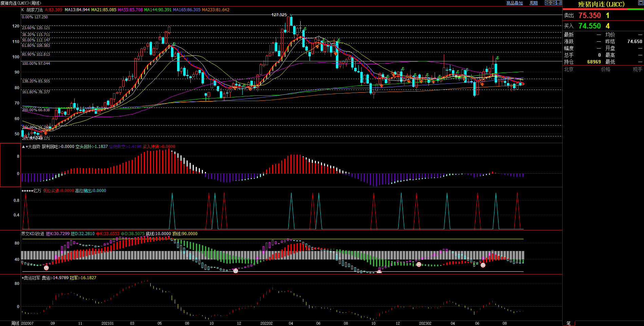Maximize the LHCC quote panel via square icon
Screen dimensions: 644x326
pyautogui.click(x=641, y=3)
